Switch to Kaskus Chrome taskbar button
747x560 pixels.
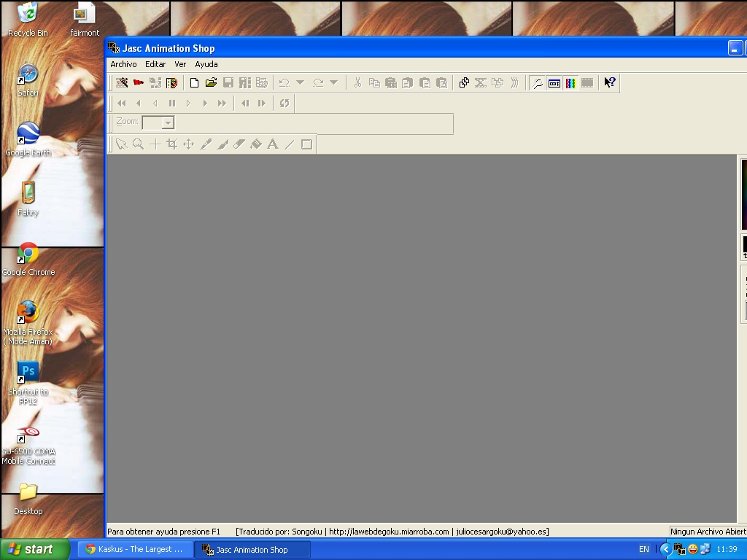tap(135, 549)
